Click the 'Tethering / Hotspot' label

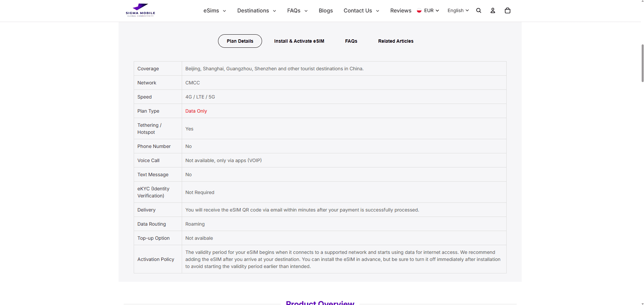(149, 128)
